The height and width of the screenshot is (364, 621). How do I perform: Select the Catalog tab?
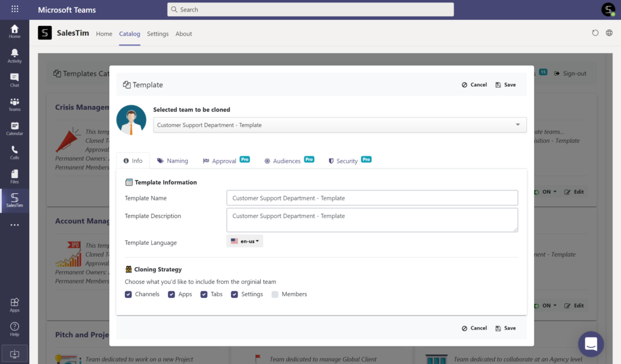point(130,34)
